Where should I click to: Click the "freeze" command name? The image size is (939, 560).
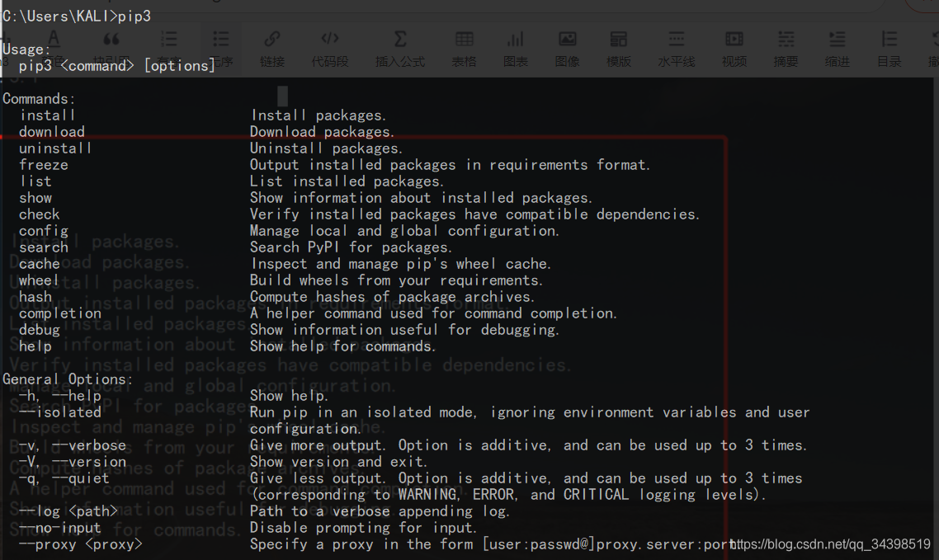tap(43, 164)
